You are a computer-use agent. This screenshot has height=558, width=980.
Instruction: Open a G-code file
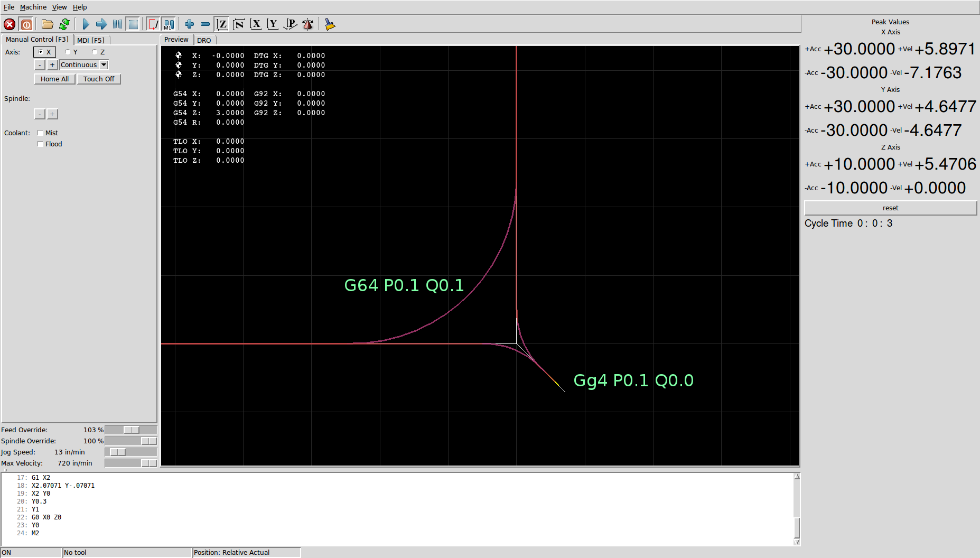pyautogui.click(x=48, y=24)
